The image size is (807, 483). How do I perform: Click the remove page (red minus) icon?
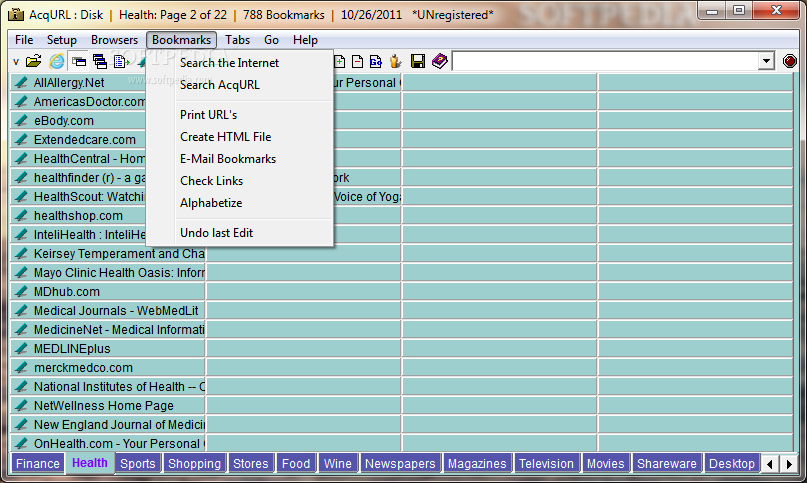click(357, 62)
